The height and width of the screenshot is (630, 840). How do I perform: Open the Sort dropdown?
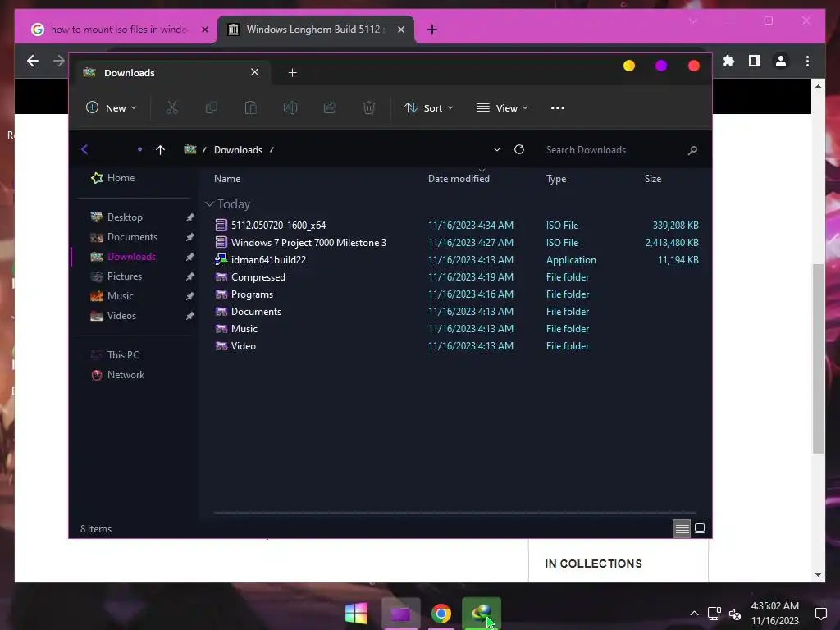[428, 107]
